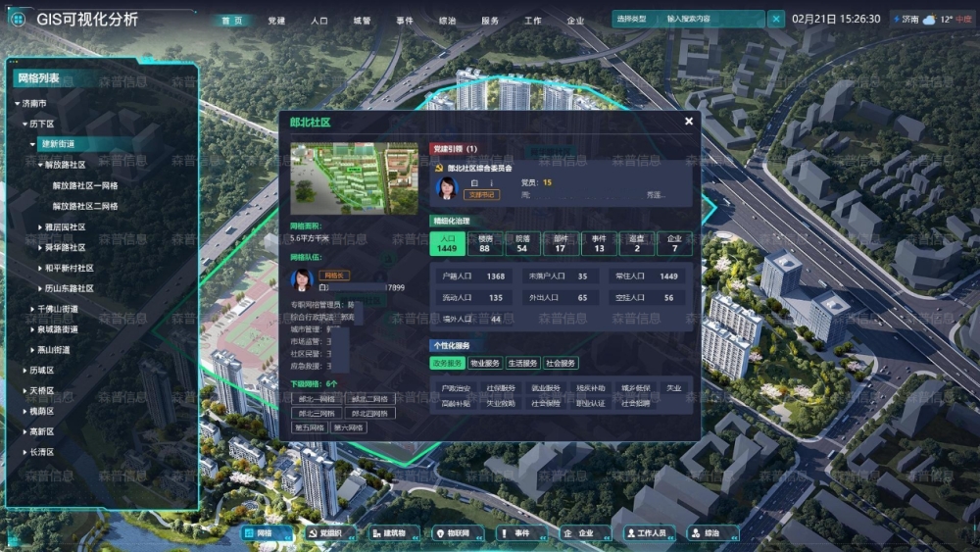Select 长清区 in the tree
Viewport: 980px width, 552px height.
pos(42,452)
